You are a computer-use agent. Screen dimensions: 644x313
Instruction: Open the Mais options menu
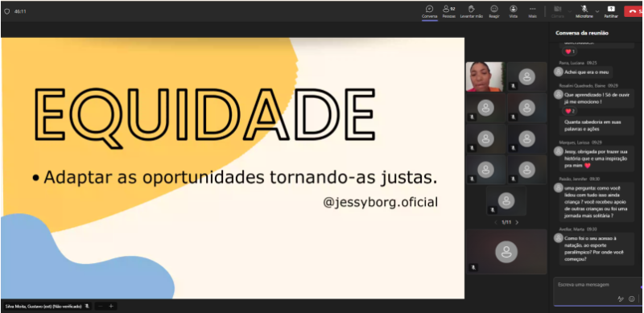pyautogui.click(x=533, y=11)
